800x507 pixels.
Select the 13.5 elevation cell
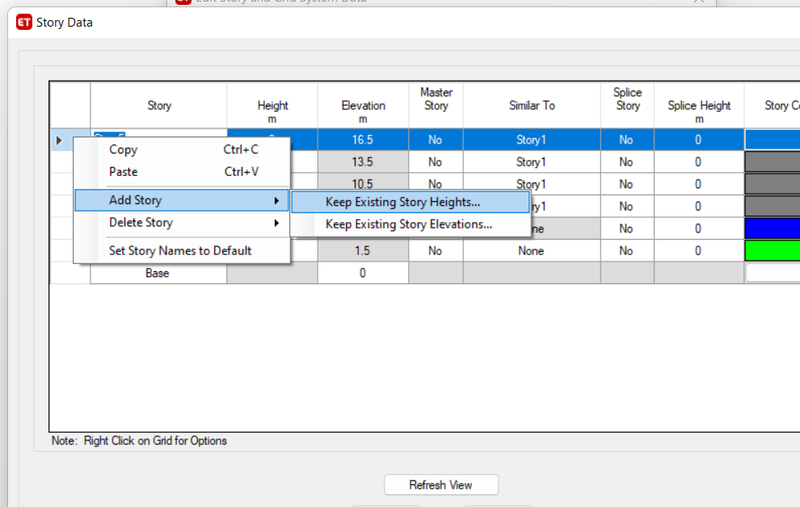coord(363,162)
